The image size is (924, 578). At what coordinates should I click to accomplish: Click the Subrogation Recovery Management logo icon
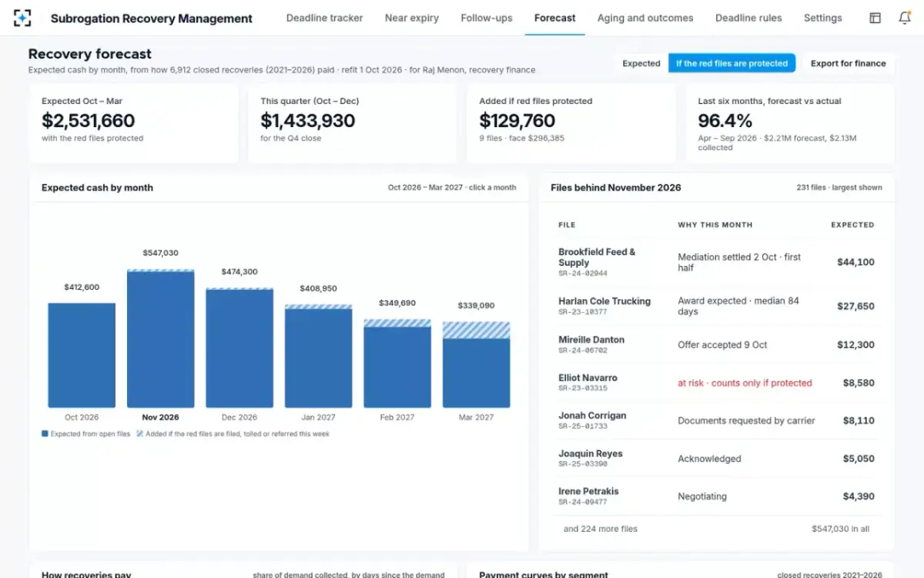22,18
